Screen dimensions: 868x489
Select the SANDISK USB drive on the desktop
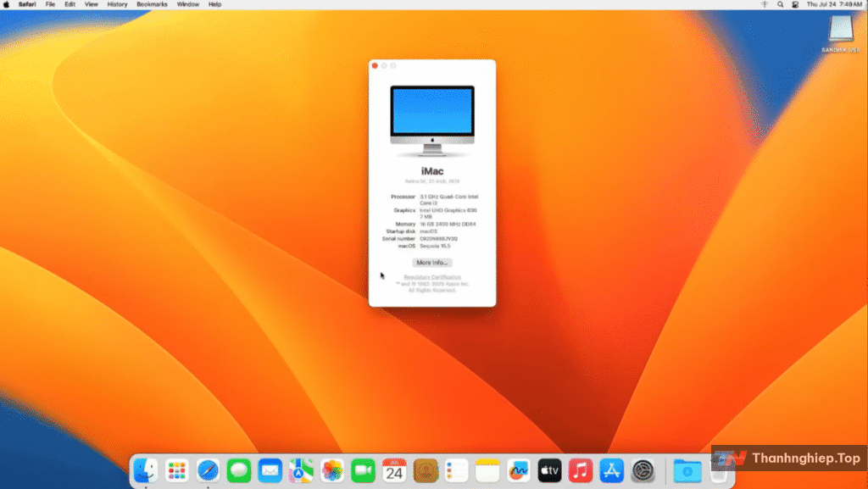tap(840, 33)
